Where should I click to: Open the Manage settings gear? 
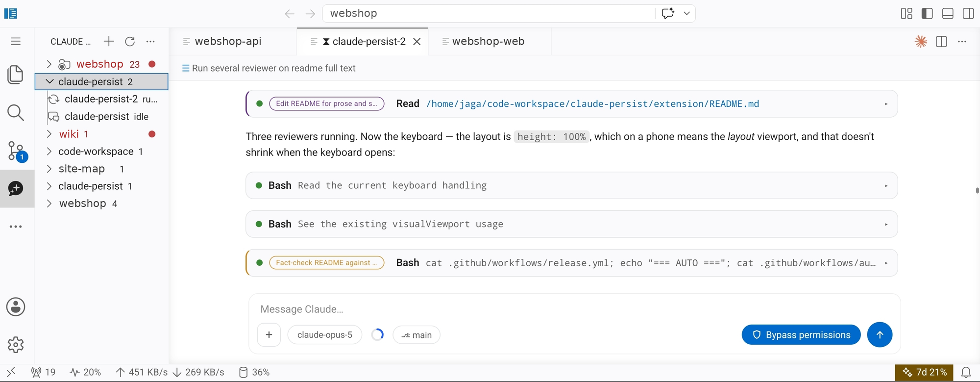click(x=16, y=345)
